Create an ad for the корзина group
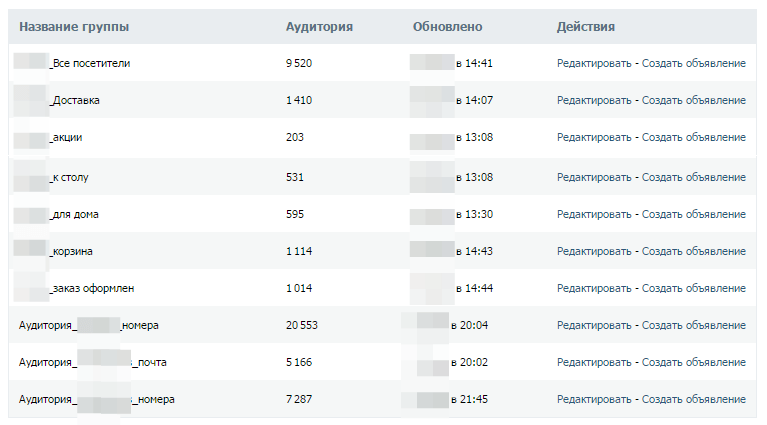Viewport: 767px width, 425px height. (x=694, y=251)
